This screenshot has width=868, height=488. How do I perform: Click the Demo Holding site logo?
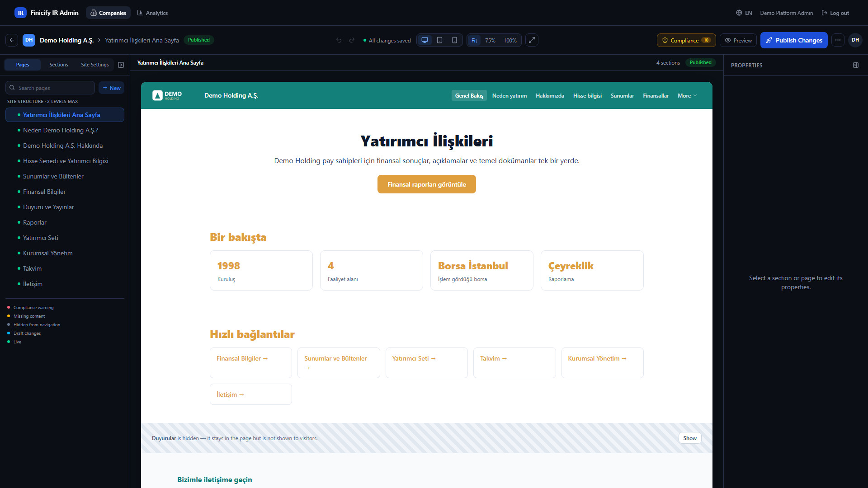[167, 95]
